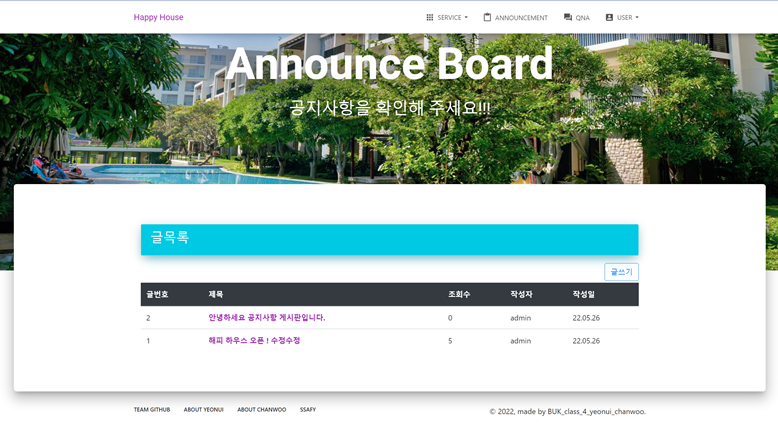Click view count 5 in the second row
This screenshot has width=778, height=428.
[450, 341]
